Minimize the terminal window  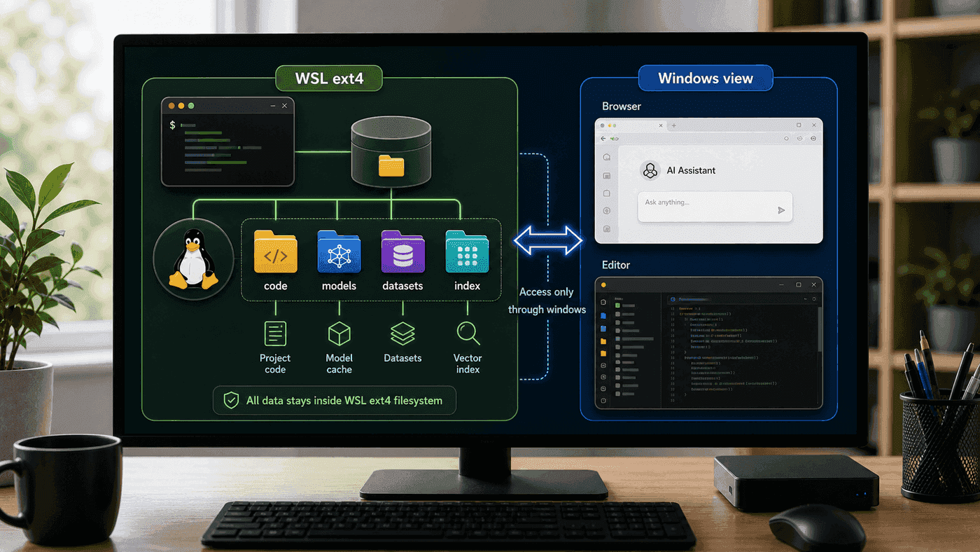click(272, 106)
